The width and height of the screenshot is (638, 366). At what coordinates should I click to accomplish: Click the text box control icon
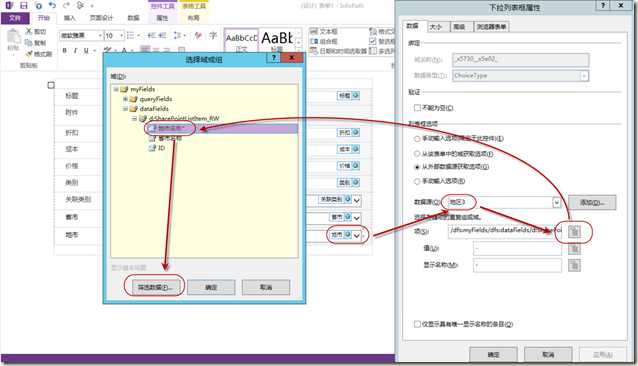click(x=314, y=31)
